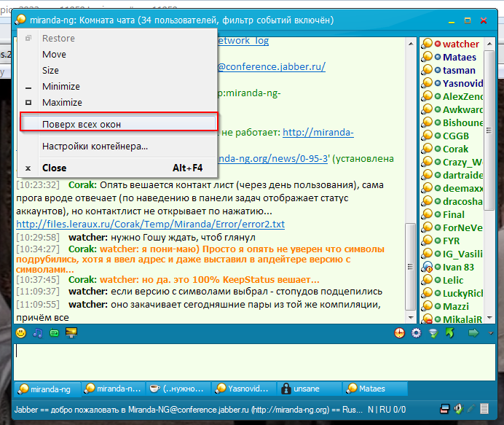Click the [10:29:58] watcher message line
The height and width of the screenshot is (425, 504).
(x=136, y=238)
